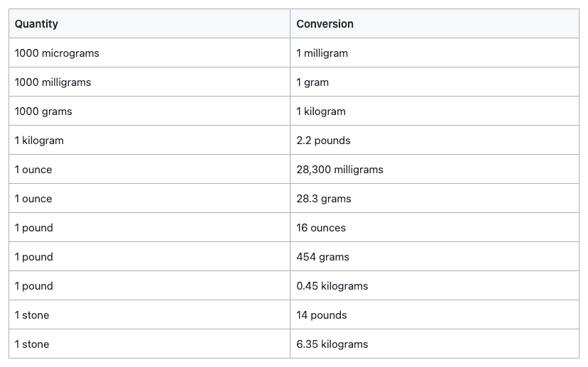Select the 454 grams cell
Screen dimensions: 588x367
434,256
